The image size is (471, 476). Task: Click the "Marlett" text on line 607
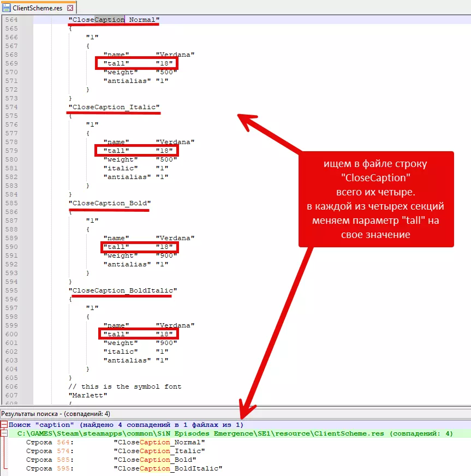[88, 395]
